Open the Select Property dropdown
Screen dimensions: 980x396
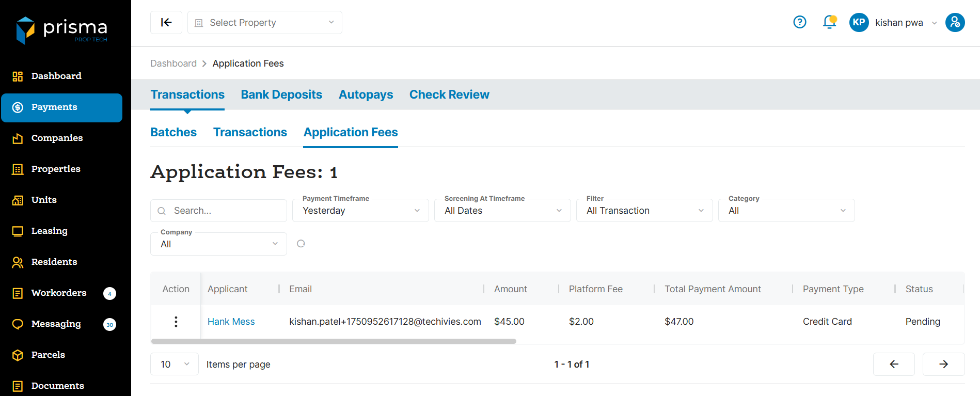click(x=264, y=22)
